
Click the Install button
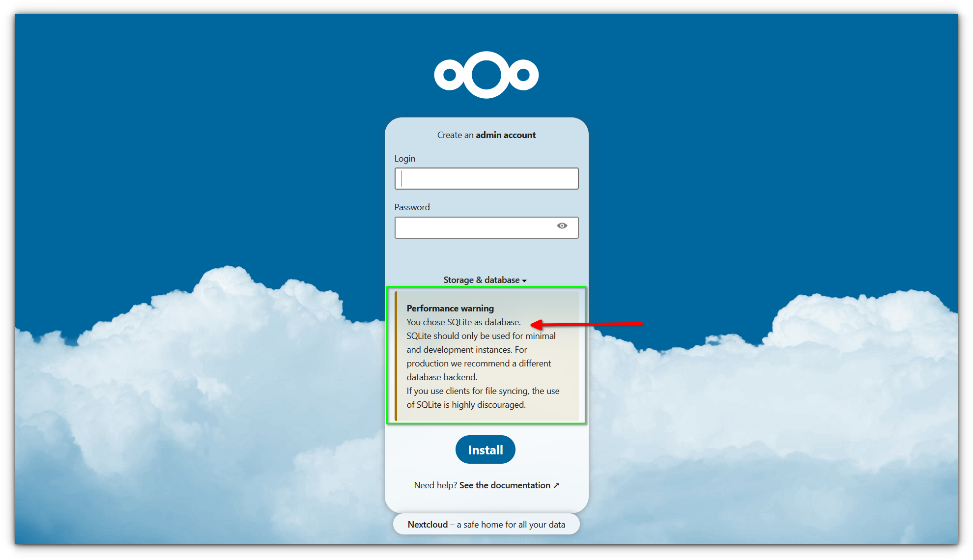coord(486,449)
